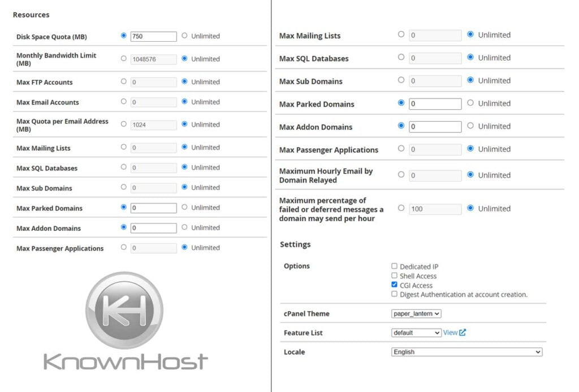Viewport: 579px width, 392px height.
Task: Left panel: select Unlimited for Max Addon Domains
Action: (185, 227)
